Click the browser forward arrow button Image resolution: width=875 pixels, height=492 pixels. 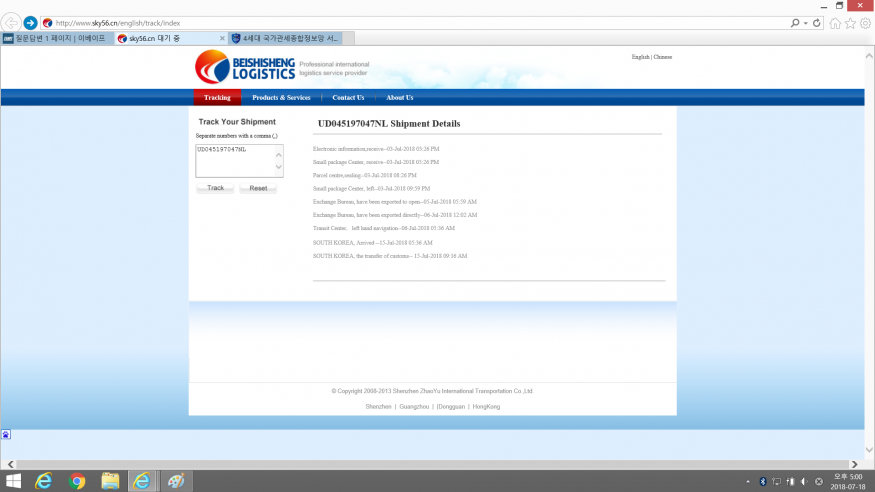coord(30,22)
